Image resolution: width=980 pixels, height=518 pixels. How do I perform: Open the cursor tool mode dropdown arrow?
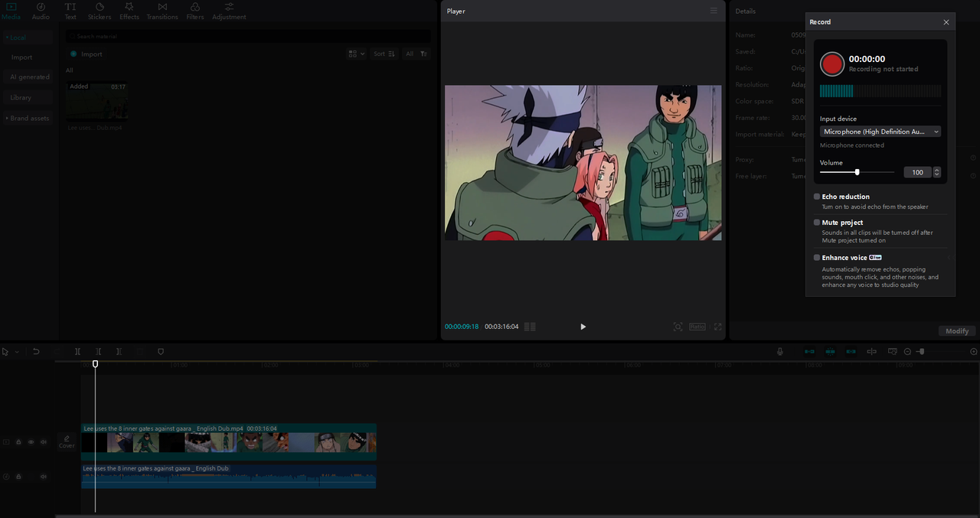point(17,352)
